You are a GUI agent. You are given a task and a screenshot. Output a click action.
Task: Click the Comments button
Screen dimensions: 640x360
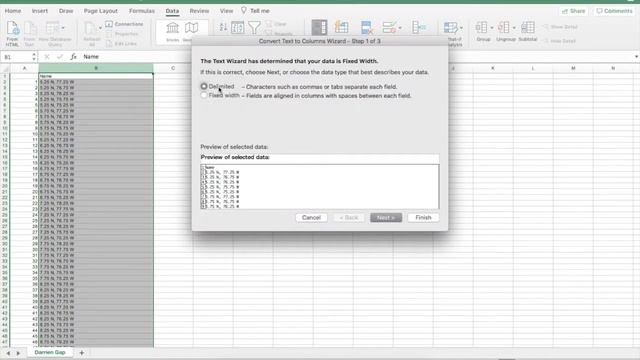tap(614, 11)
